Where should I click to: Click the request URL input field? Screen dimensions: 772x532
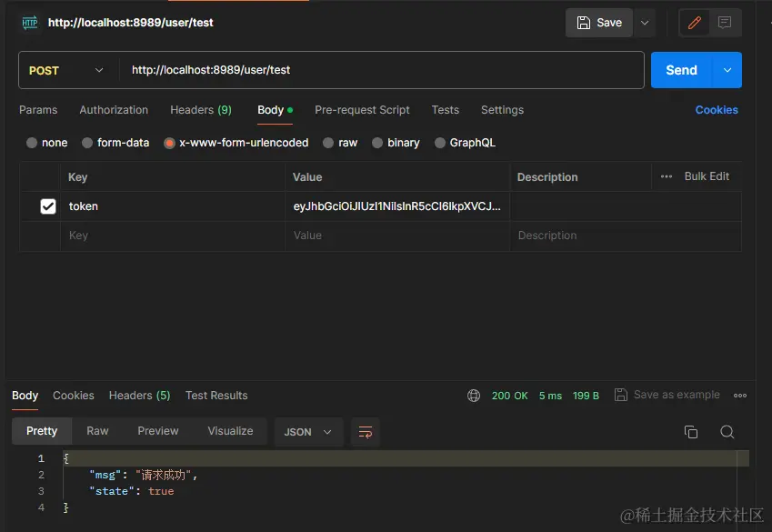(382, 70)
